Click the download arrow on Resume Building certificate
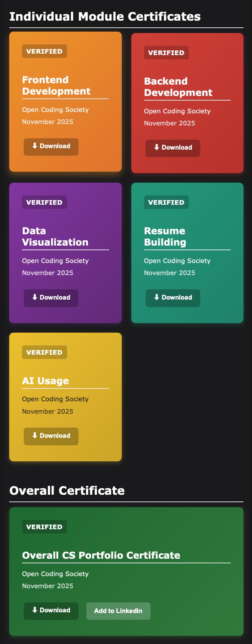 [156, 298]
